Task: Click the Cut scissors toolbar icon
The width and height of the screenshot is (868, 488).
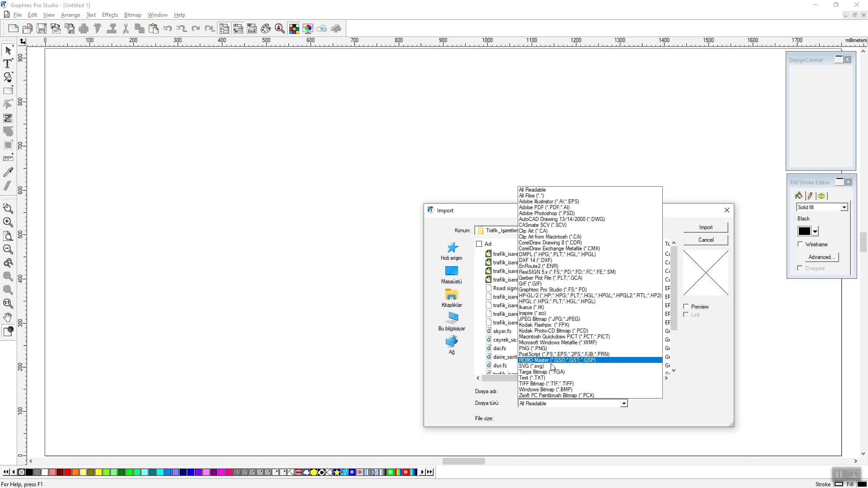Action: click(x=126, y=28)
